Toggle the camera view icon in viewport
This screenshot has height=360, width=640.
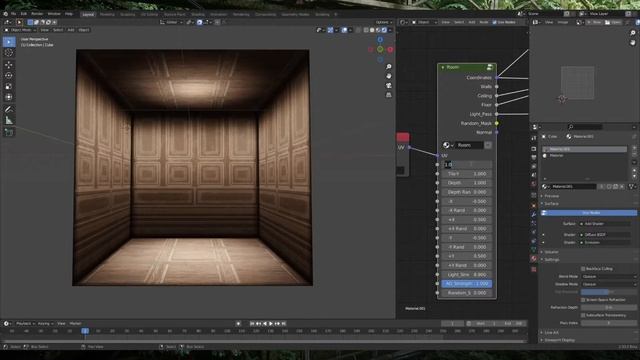[x=389, y=85]
